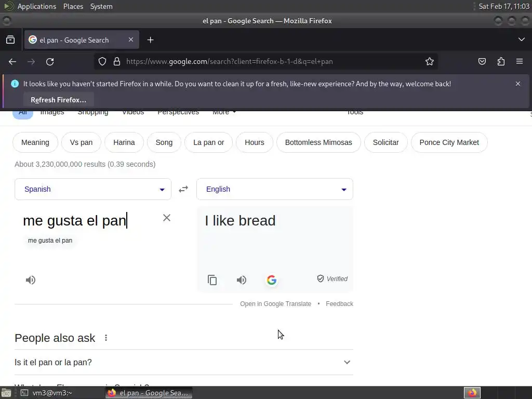The width and height of the screenshot is (532, 399).
Task: Open the Save to Pocket icon
Action: coord(482,61)
